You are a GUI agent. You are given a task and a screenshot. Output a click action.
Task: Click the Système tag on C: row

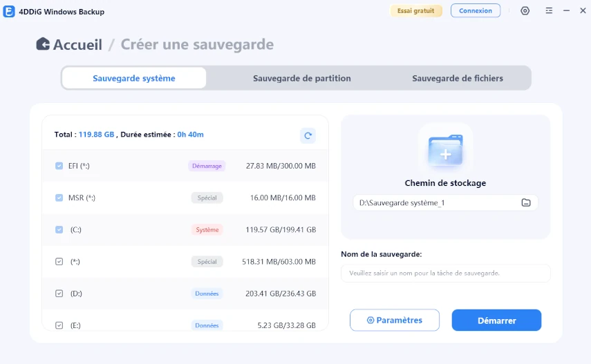tap(207, 229)
